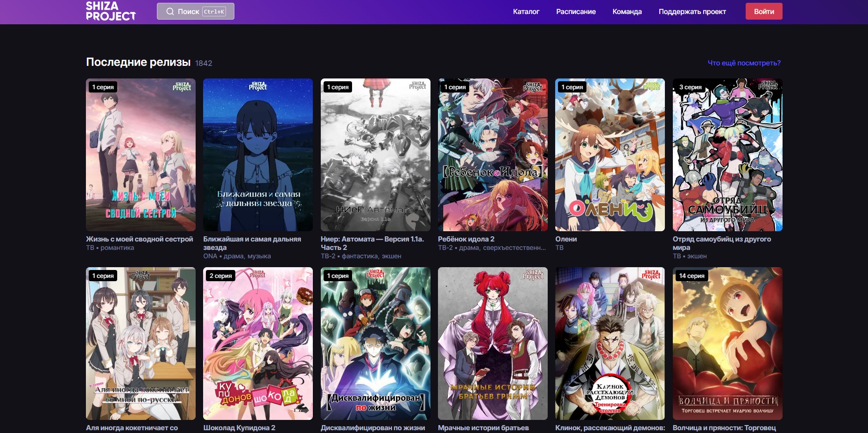The image size is (868, 433).
Task: Open poster 'Шоколад Купидона 2'
Action: coord(258,343)
